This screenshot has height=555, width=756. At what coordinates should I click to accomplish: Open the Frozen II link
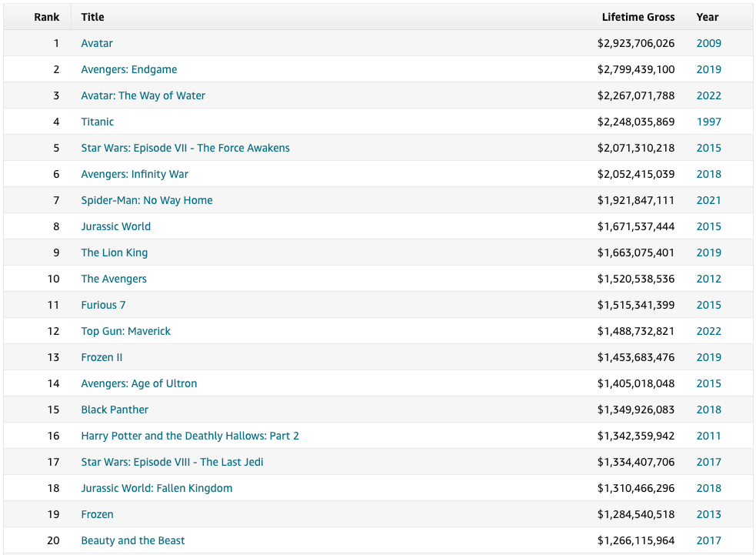pyautogui.click(x=102, y=358)
